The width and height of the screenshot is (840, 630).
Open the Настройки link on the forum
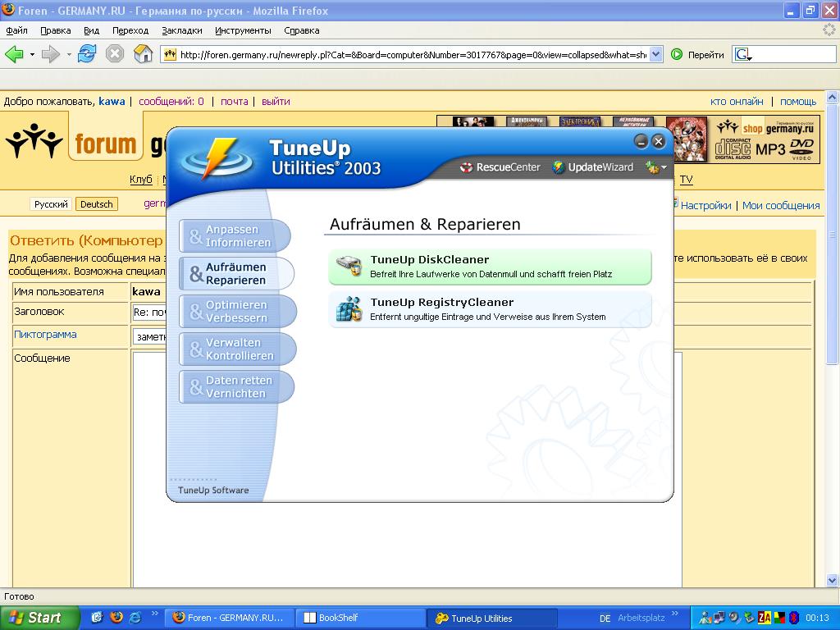705,205
